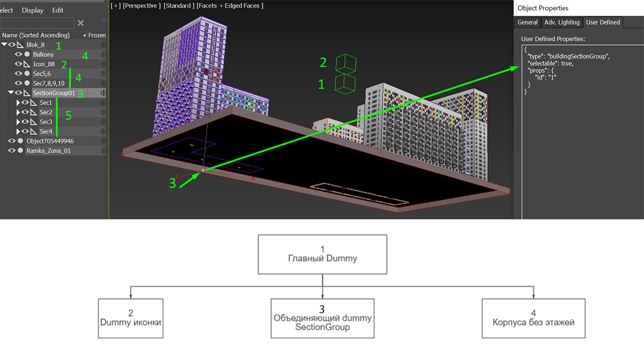Viewport: 644px width, 361px height.
Task: Freeze Icon_B8 using its snowflake icon
Action: (103, 64)
